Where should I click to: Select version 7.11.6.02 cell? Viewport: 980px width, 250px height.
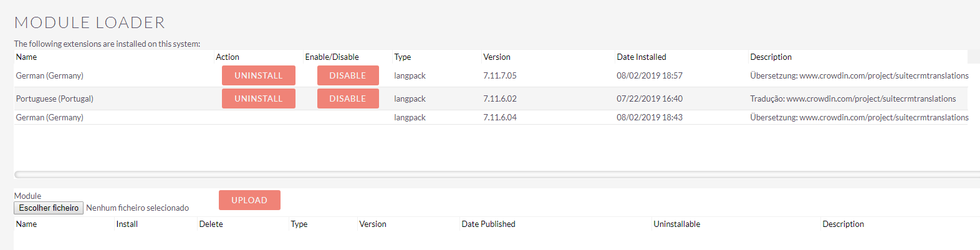[x=500, y=99]
